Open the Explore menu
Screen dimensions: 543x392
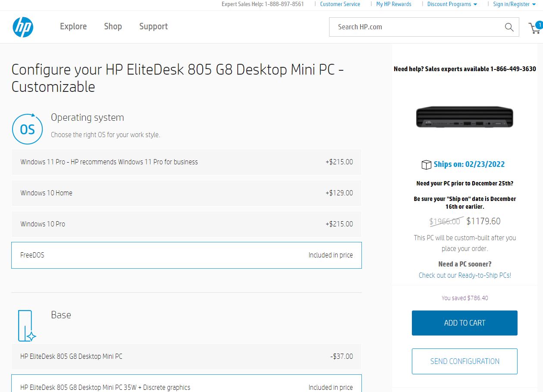pyautogui.click(x=73, y=27)
